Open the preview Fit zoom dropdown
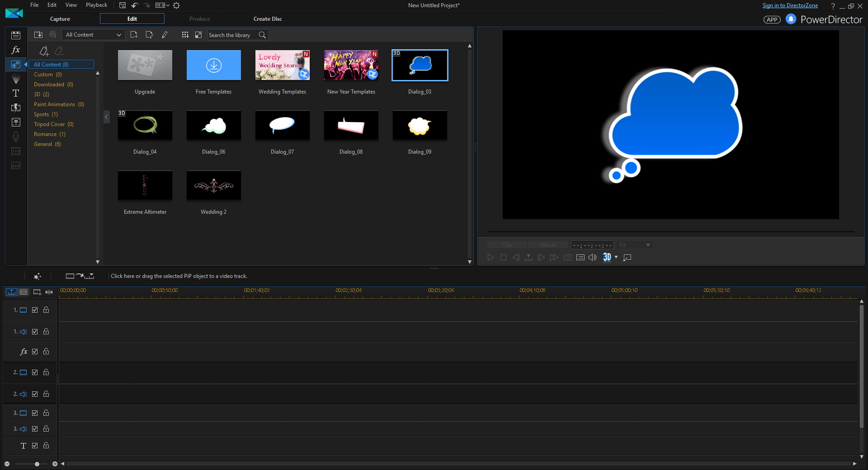The image size is (868, 470). 635,245
